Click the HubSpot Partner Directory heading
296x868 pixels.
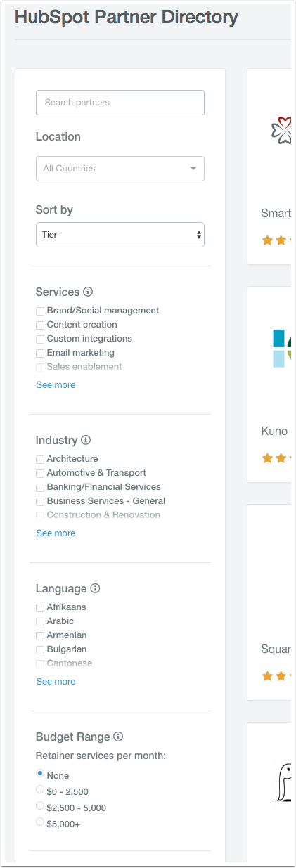pos(127,18)
